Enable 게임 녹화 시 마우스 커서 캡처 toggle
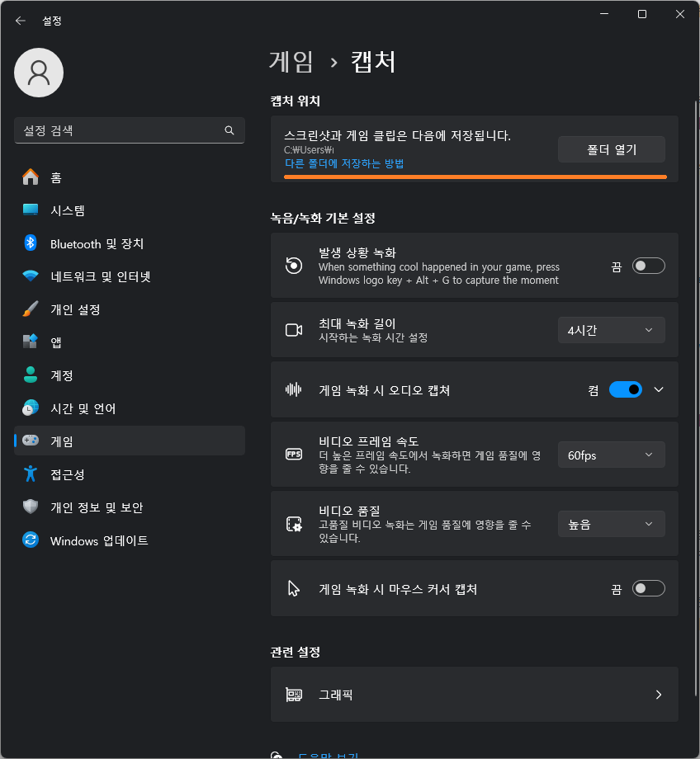This screenshot has height=759, width=700. point(648,588)
